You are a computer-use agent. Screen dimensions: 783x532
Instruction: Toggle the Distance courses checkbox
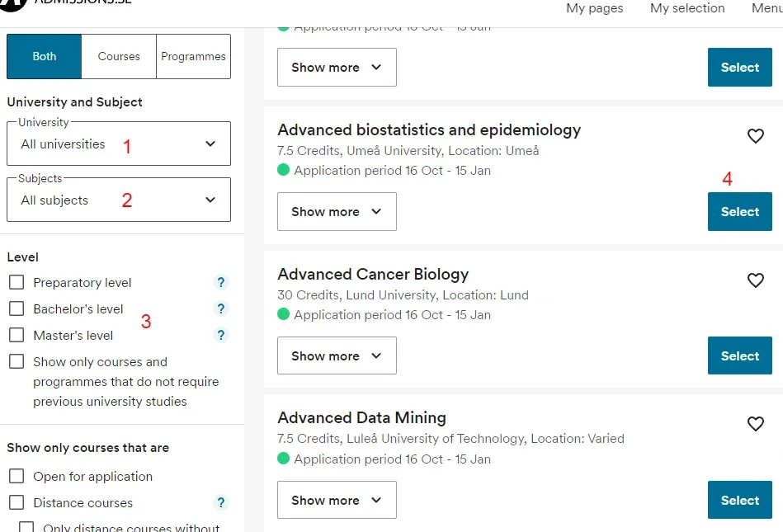[x=17, y=502]
